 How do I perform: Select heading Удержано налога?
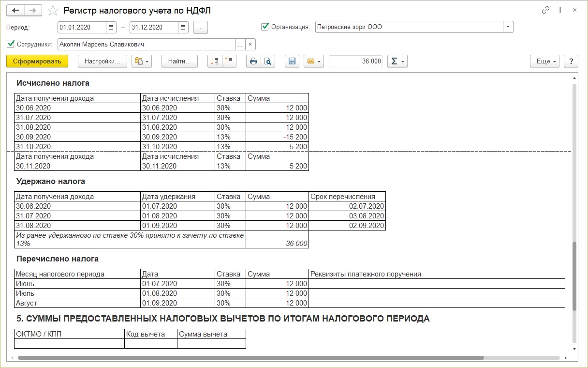point(51,182)
